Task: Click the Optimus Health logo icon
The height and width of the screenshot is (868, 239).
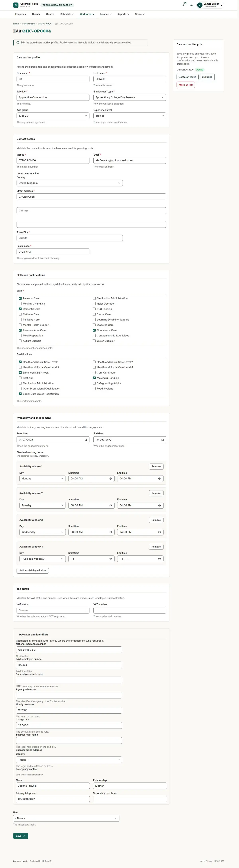Action: click(x=16, y=5)
